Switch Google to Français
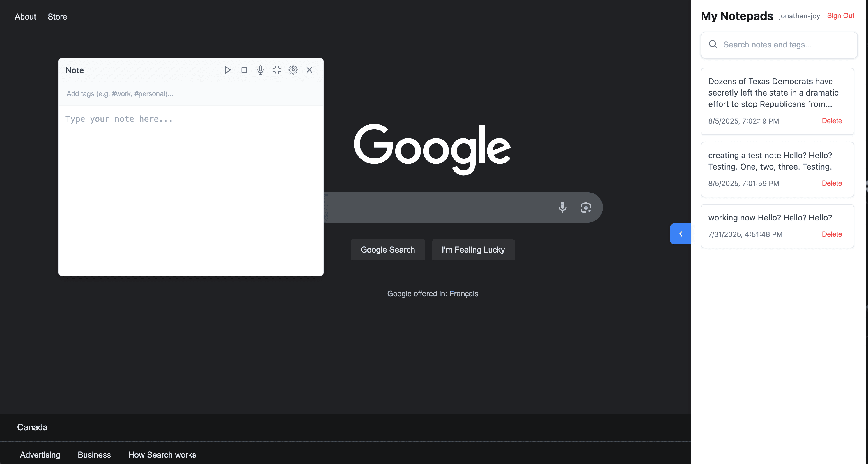The height and width of the screenshot is (464, 868). pos(464,294)
